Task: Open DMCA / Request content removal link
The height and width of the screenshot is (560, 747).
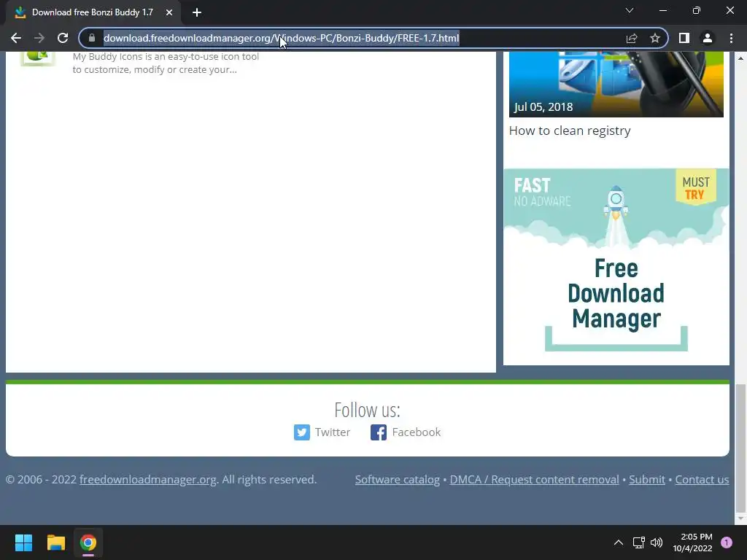Action: click(534, 480)
